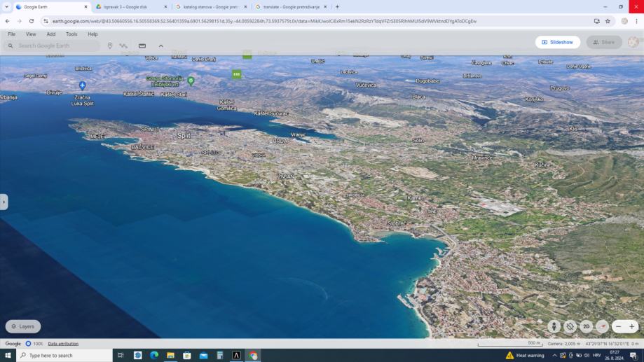Start the Slideshow presentation
Screen dimensions: 644x362
click(557, 42)
